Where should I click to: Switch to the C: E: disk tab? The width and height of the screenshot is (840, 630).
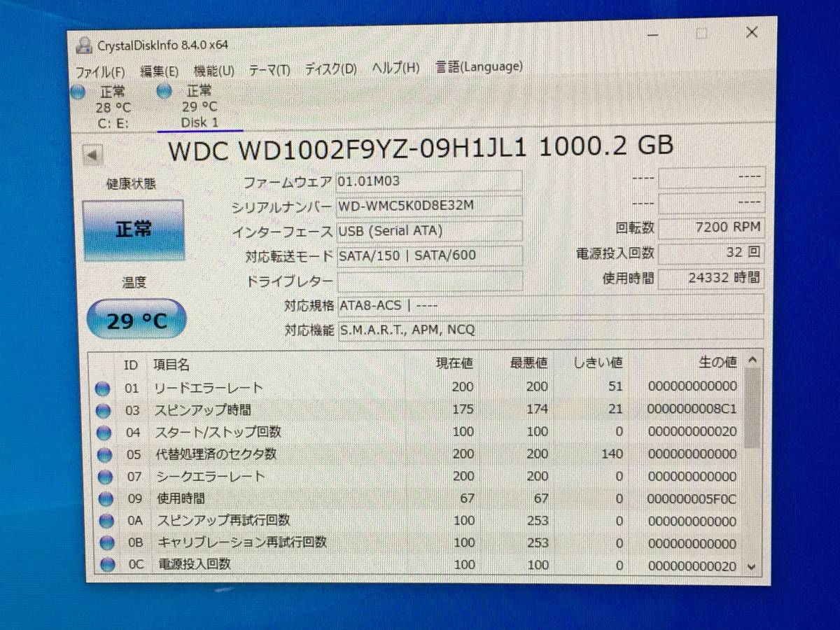click(x=112, y=107)
